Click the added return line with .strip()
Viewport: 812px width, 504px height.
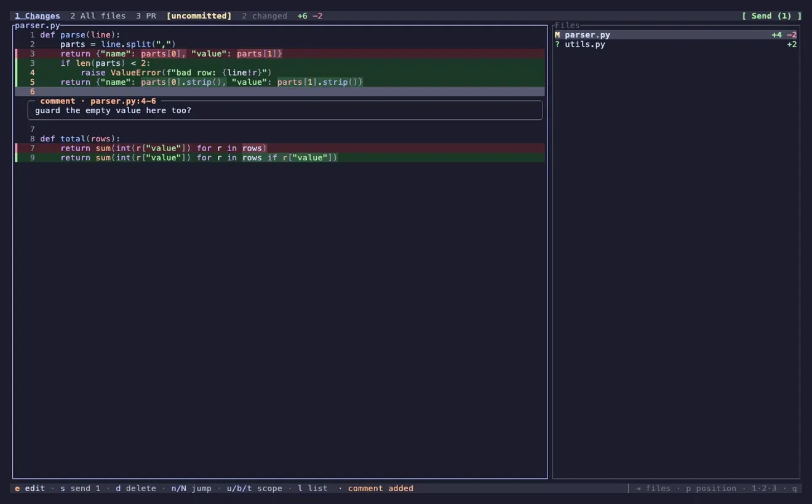pyautogui.click(x=280, y=82)
